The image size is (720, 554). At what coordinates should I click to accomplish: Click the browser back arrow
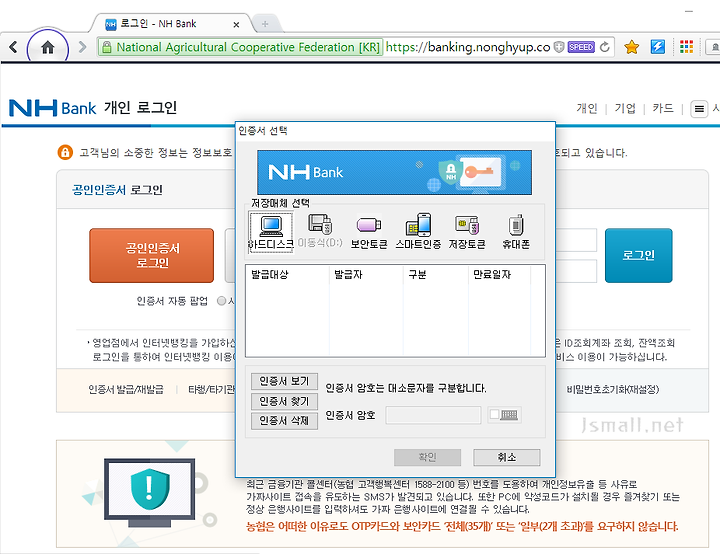[x=13, y=47]
